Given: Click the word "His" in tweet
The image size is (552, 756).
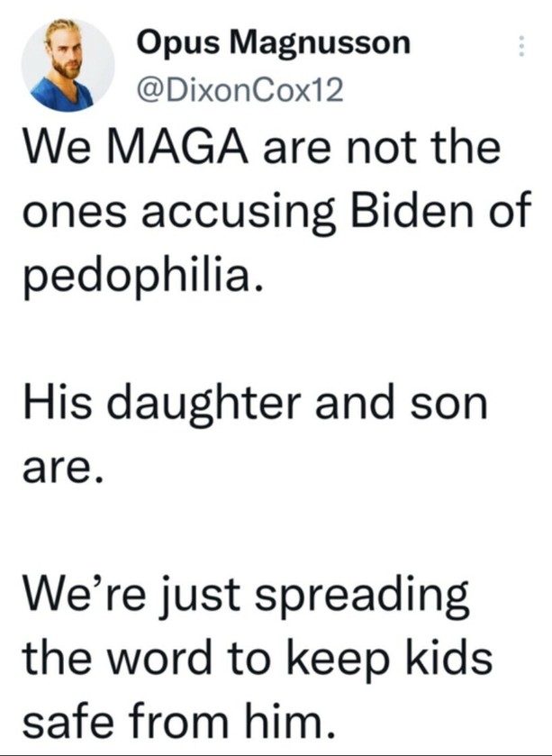Looking at the screenshot, I should 57,402.
